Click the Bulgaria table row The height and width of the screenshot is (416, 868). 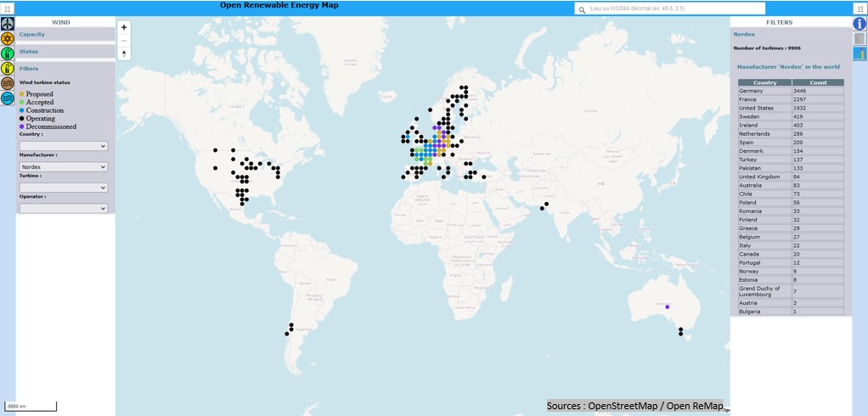[791, 312]
